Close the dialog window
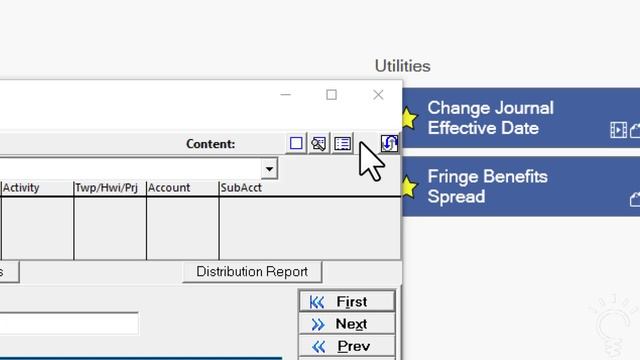Image resolution: width=640 pixels, height=360 pixels. click(378, 95)
